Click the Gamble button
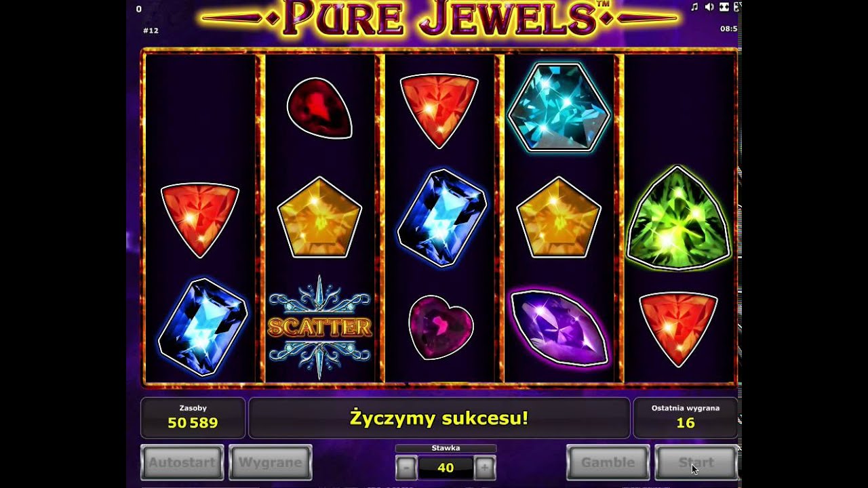This screenshot has width=868, height=488. 608,463
